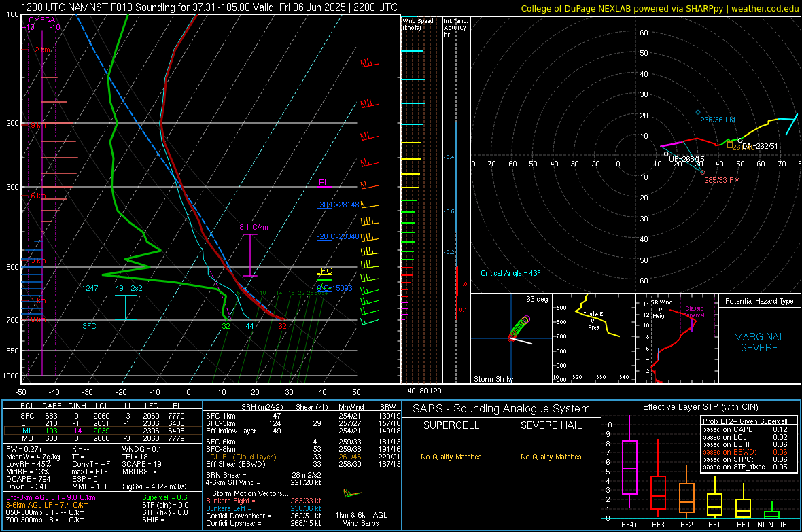The width and height of the screenshot is (802, 532).
Task: Click the 1247m effective inflow label
Action: point(92,288)
